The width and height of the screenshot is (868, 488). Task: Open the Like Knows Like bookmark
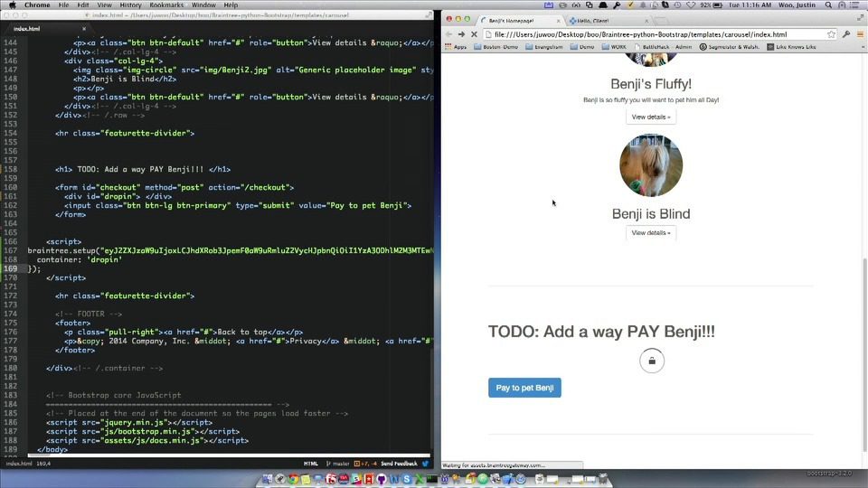[x=792, y=47]
